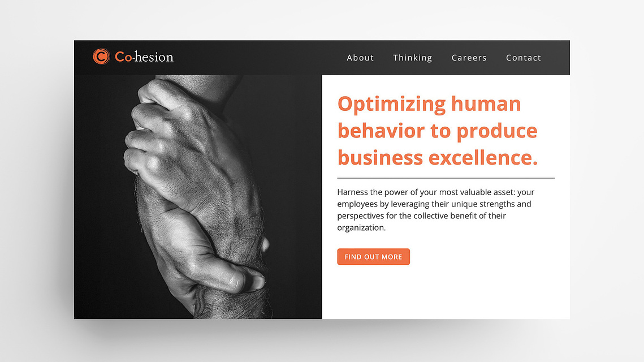Select the Contact navigation item
This screenshot has width=644, height=362.
click(x=523, y=58)
